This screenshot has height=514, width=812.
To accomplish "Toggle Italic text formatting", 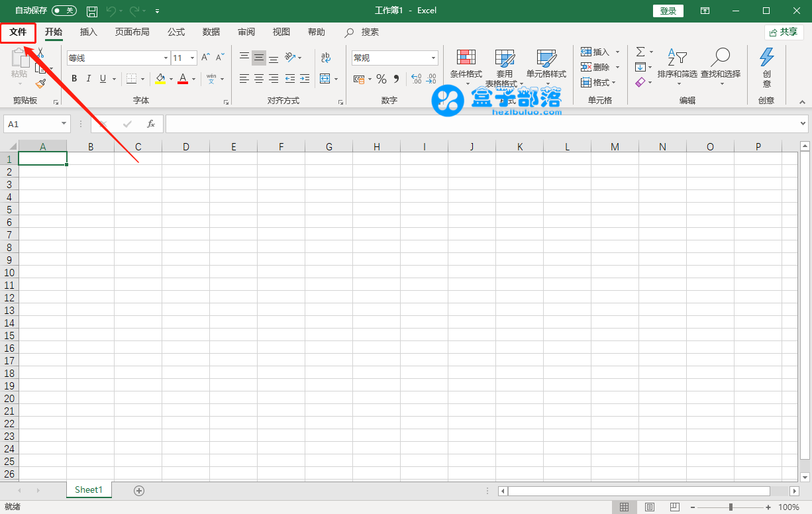I will point(88,79).
